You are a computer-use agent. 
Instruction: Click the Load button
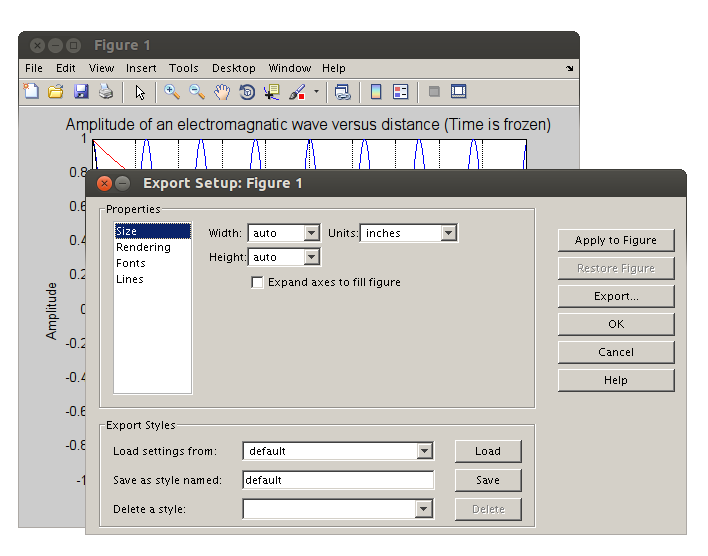click(x=488, y=451)
